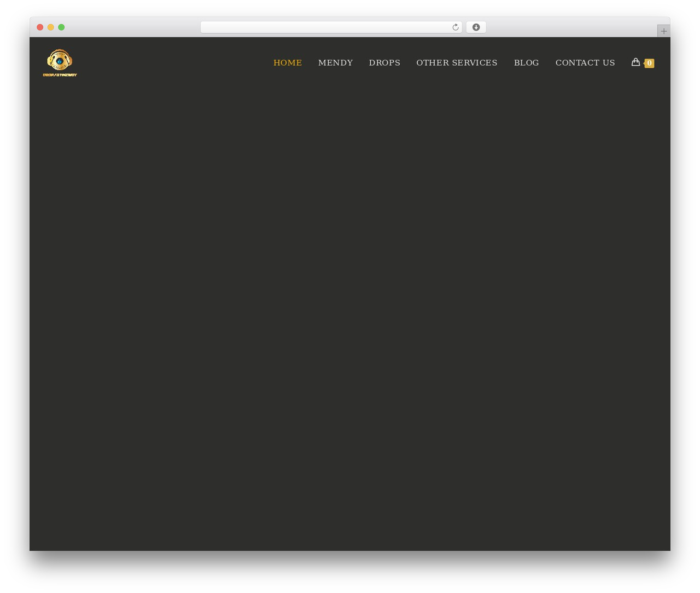Click the cart item count badge
Image resolution: width=700 pixels, height=593 pixels.
649,63
